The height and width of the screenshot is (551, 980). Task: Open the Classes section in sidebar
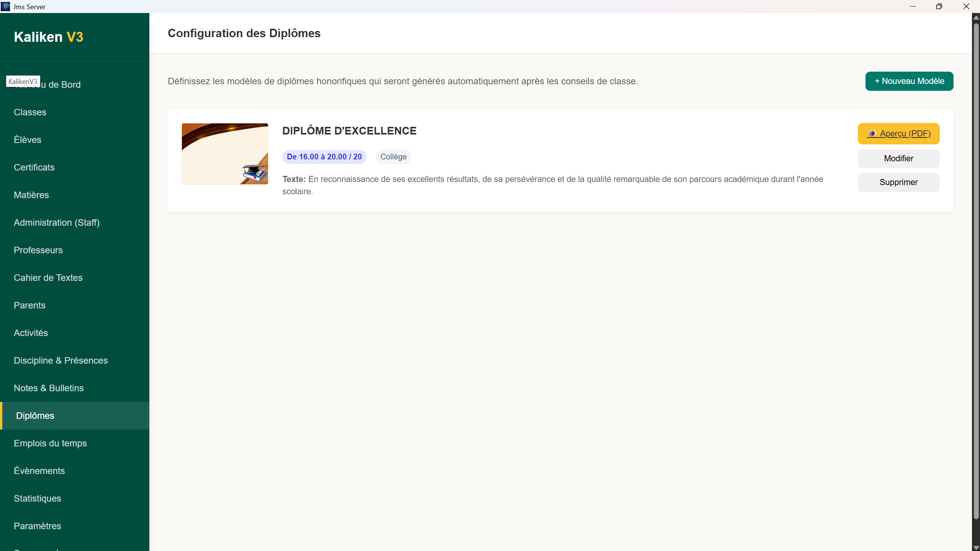[30, 112]
